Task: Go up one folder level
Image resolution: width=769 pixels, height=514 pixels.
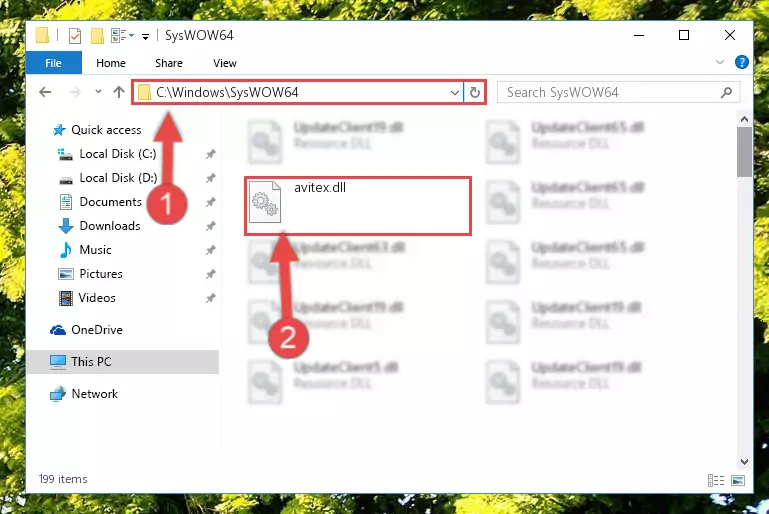Action: pyautogui.click(x=119, y=92)
